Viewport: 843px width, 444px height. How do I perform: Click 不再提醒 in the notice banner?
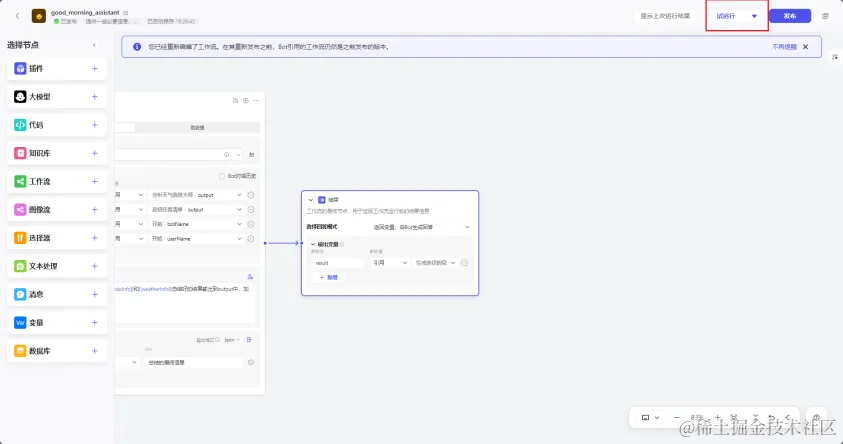coord(784,47)
